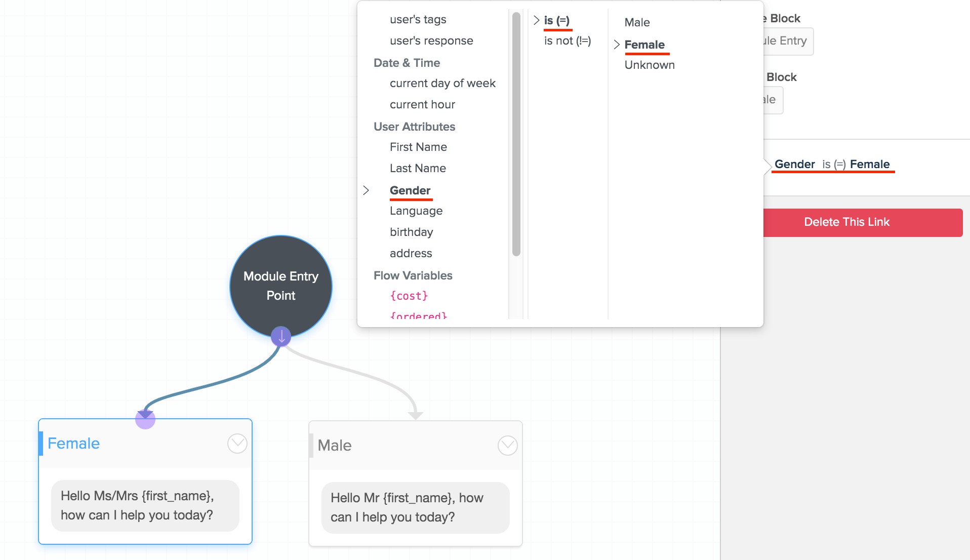This screenshot has height=560, width=970.
Task: Select the Male gender value
Action: pyautogui.click(x=637, y=22)
